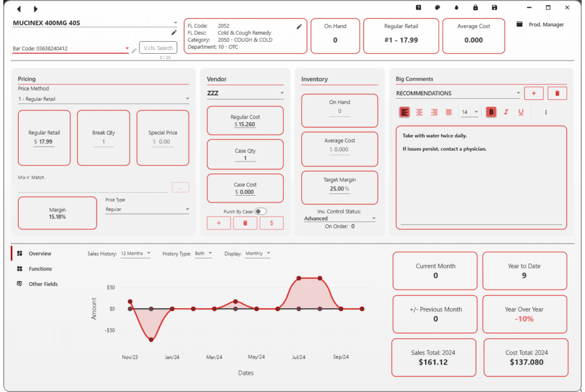Open the Price Method dropdown

103,99
